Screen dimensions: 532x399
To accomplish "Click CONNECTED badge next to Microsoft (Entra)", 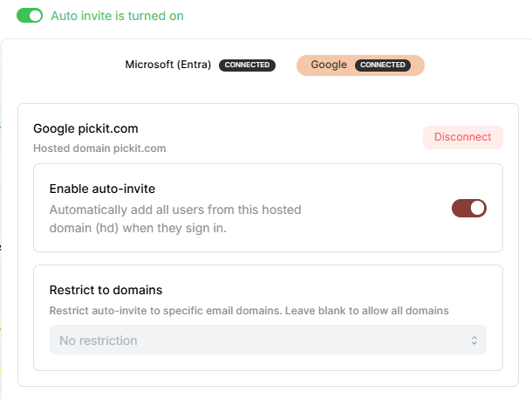I will [247, 65].
